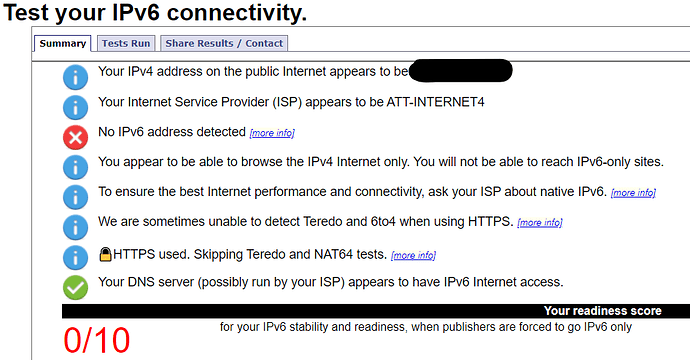Click info icon beside IPv4 Internet only message
The height and width of the screenshot is (360, 690).
coord(75,167)
